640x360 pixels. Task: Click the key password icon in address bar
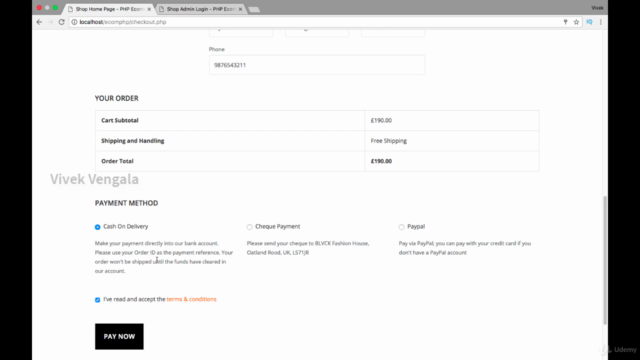(x=565, y=22)
